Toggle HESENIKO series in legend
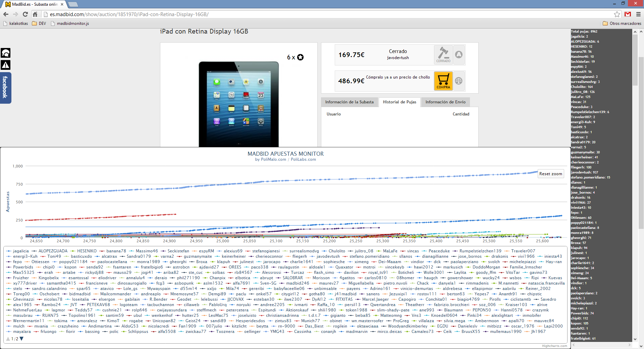Screen dimensions: 644x349 (84, 251)
